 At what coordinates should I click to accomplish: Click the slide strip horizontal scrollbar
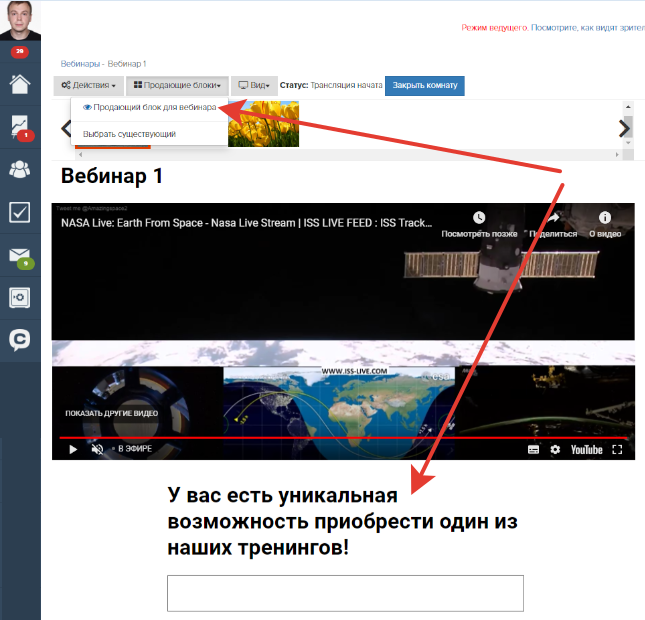point(349,155)
